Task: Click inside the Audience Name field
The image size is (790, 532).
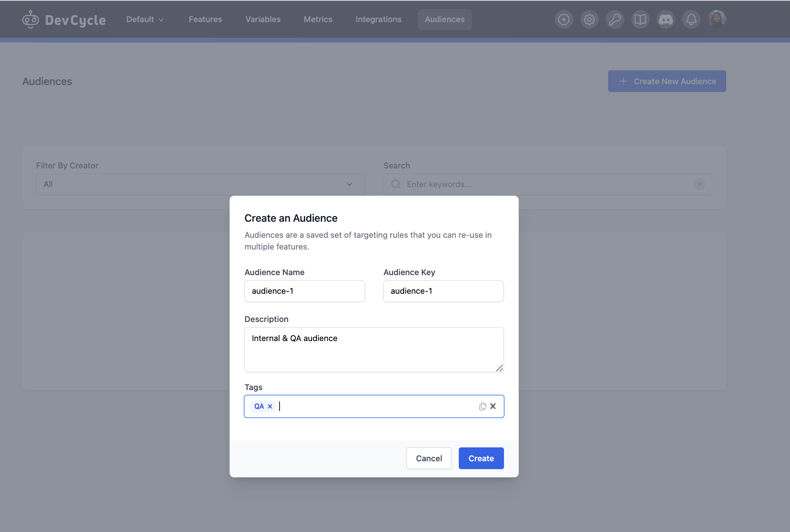Action: pos(304,291)
